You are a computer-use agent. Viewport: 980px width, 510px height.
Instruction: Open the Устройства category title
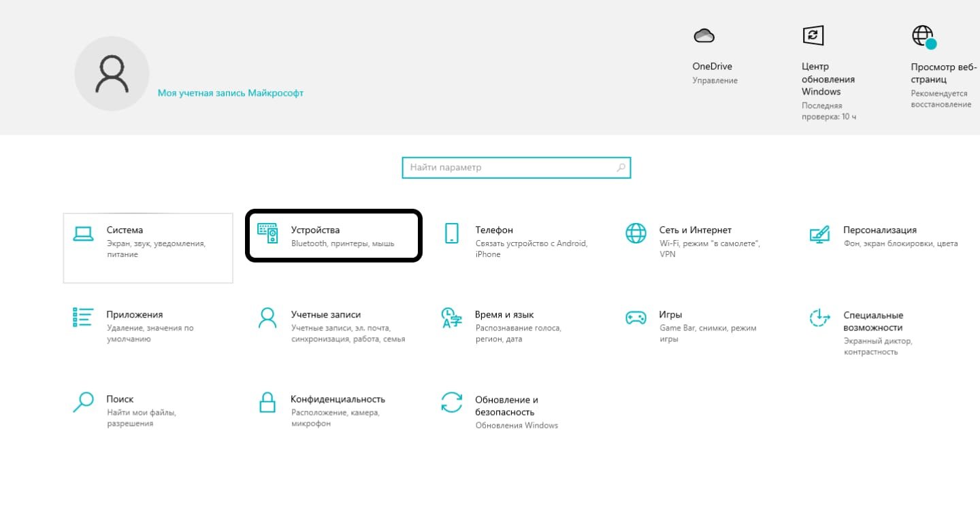[315, 231]
